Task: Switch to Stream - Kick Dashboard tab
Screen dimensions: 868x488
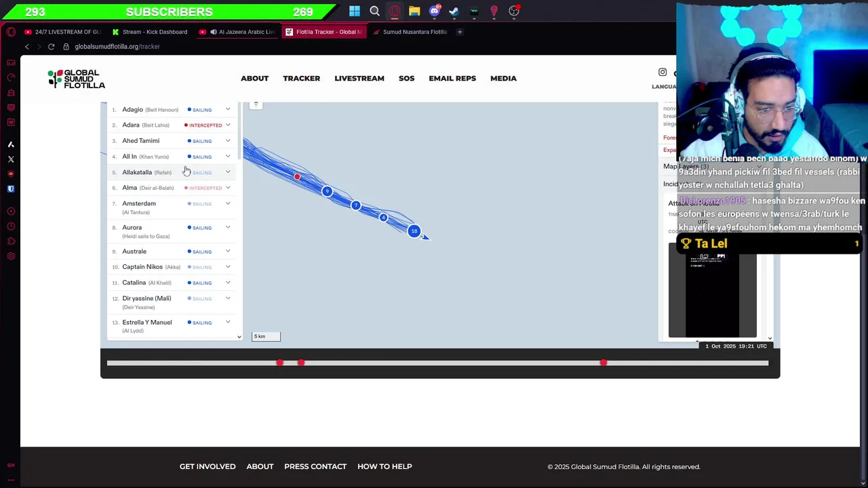Action: click(150, 32)
